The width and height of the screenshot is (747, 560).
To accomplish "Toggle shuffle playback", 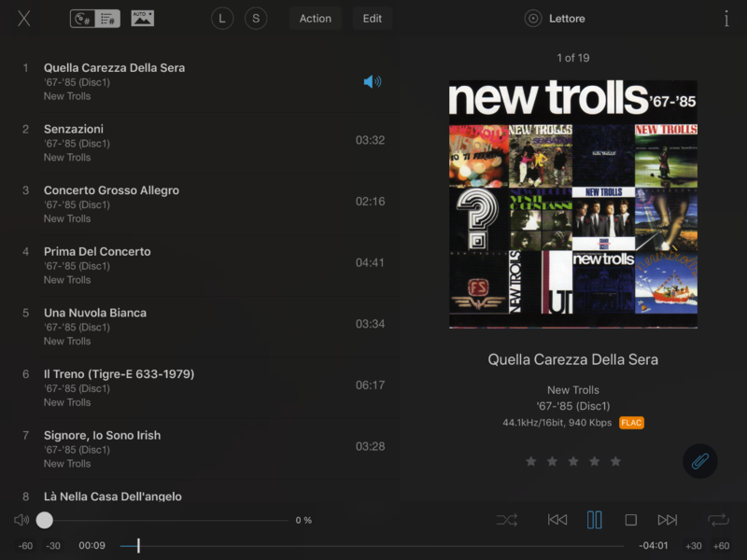I will click(507, 520).
